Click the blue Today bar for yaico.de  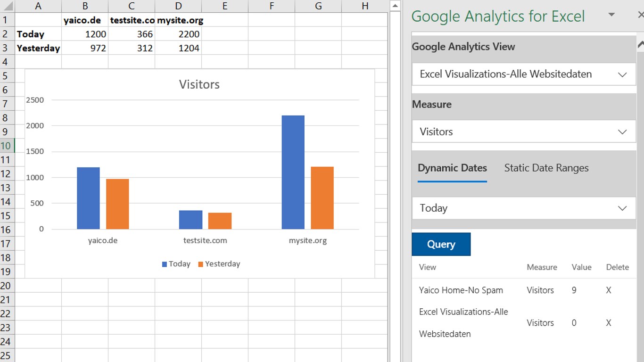point(89,198)
